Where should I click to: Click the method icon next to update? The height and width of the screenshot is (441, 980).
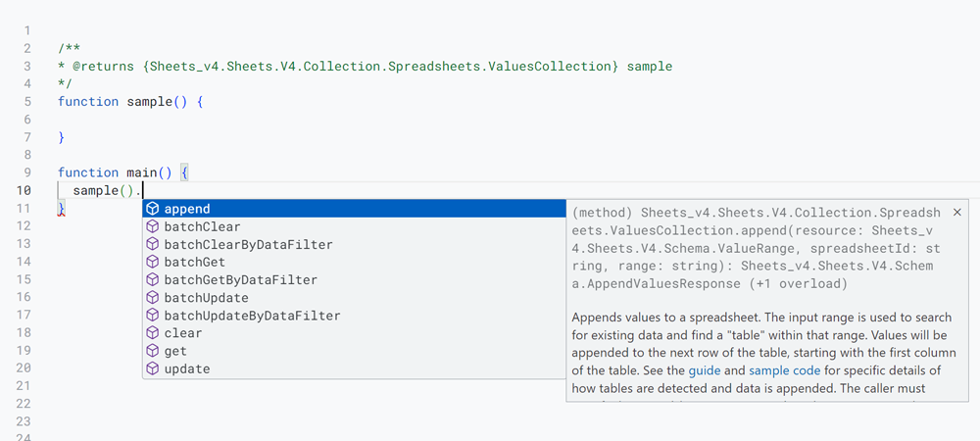click(153, 369)
